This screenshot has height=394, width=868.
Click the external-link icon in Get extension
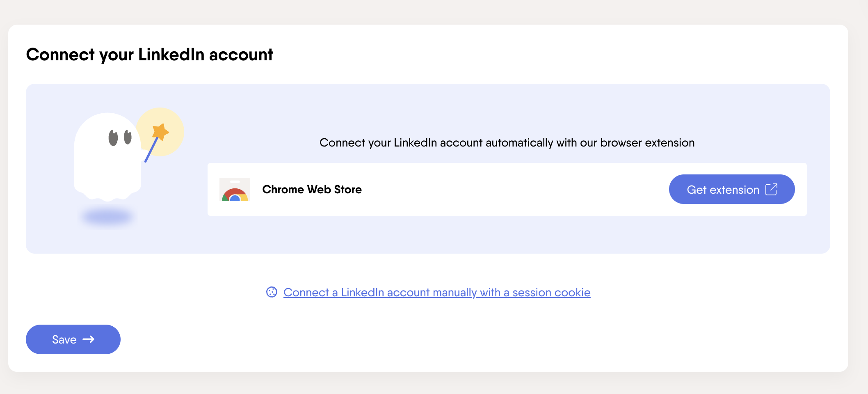pos(772,189)
